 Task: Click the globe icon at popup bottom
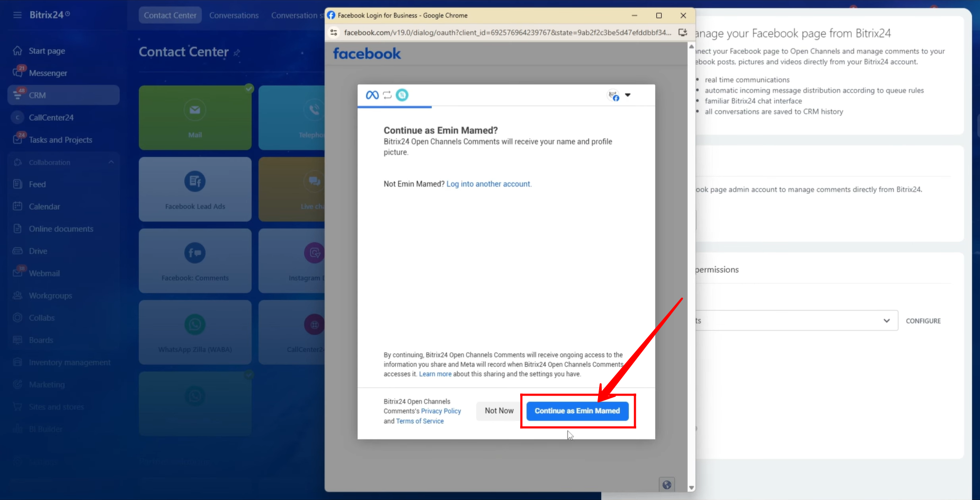pyautogui.click(x=666, y=484)
